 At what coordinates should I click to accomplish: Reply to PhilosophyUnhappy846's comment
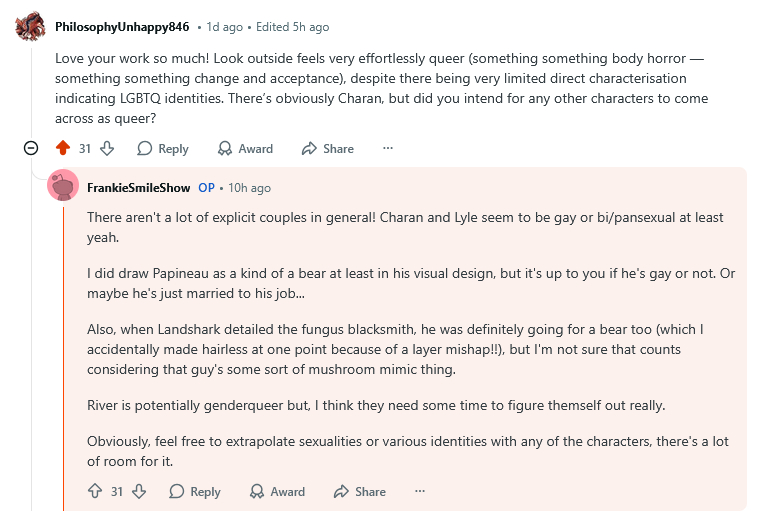click(x=162, y=148)
